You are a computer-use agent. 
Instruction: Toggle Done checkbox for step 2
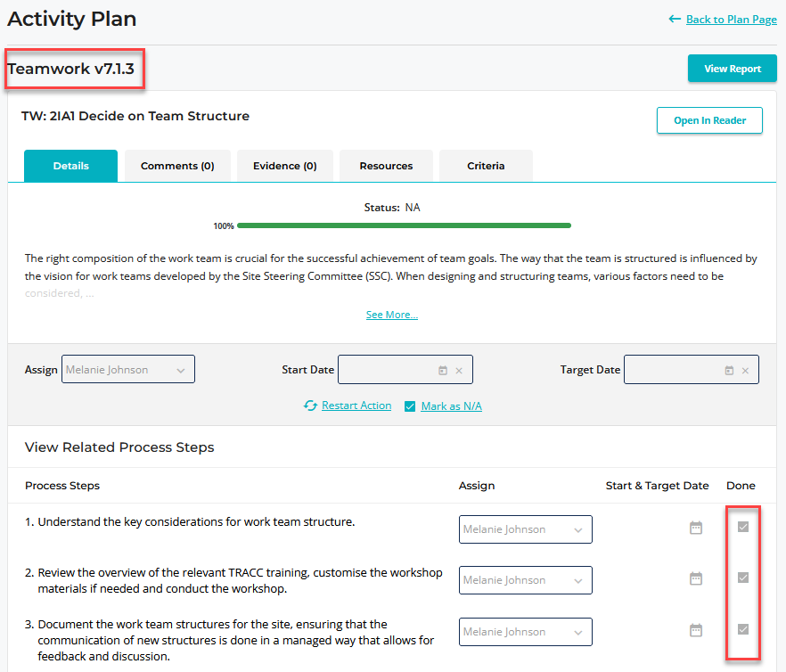click(x=743, y=578)
